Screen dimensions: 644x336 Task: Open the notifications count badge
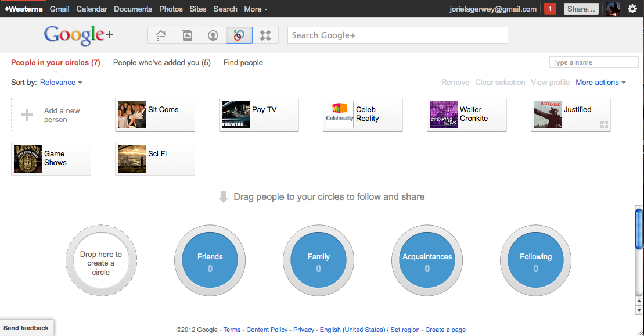[550, 9]
